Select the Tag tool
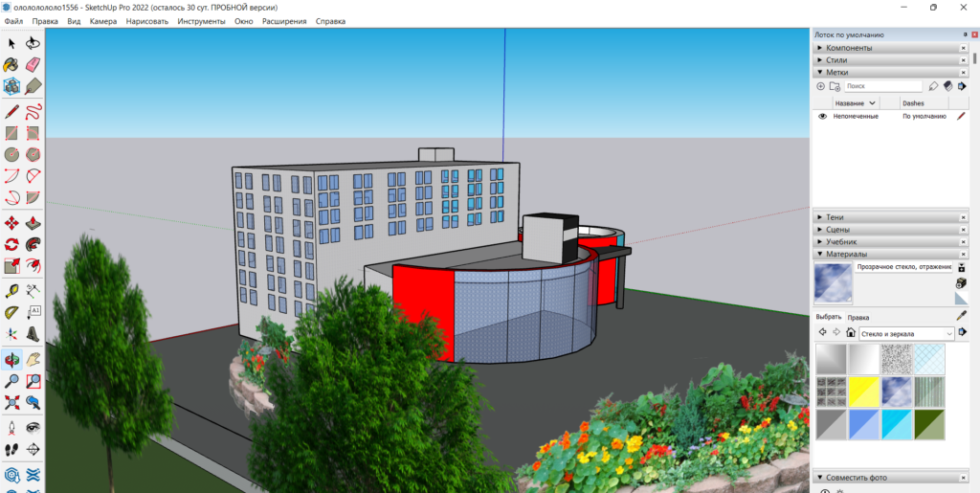Screen dimensions: 980x493 point(33,85)
